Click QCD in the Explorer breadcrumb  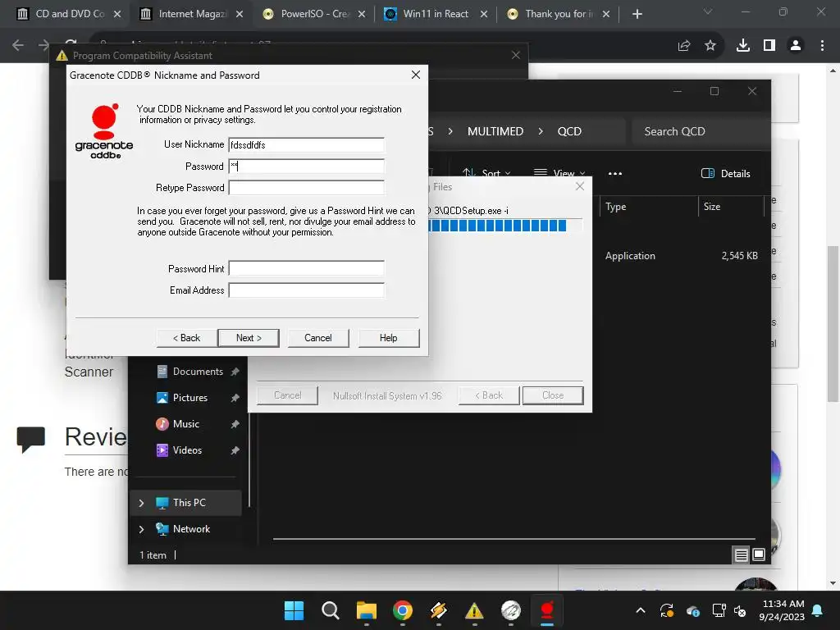pos(569,131)
